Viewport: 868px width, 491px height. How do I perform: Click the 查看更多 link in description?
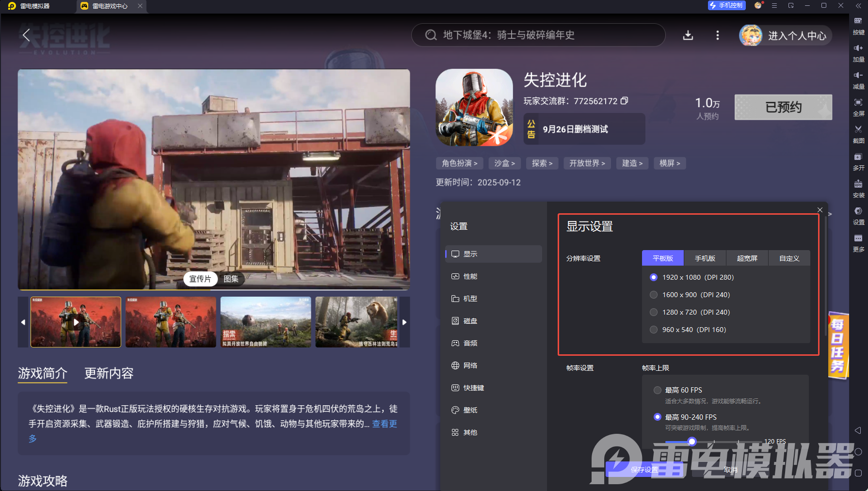tap(384, 424)
